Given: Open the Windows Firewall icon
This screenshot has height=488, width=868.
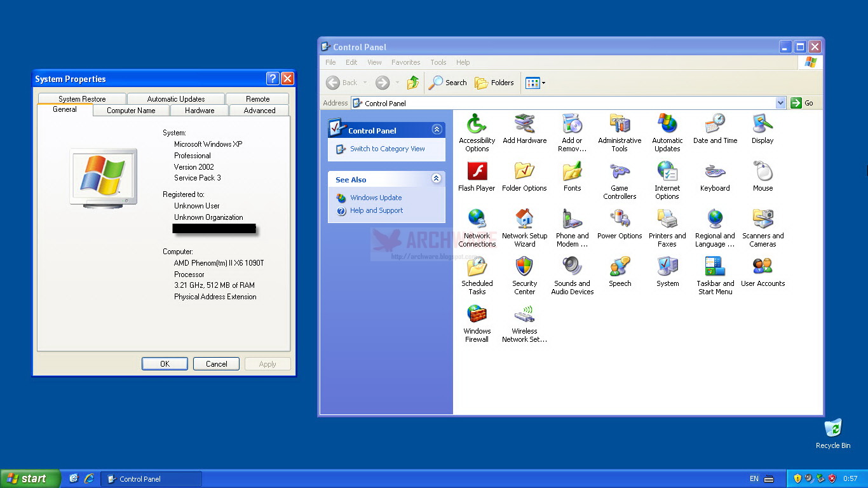Looking at the screenshot, I should [x=477, y=323].
